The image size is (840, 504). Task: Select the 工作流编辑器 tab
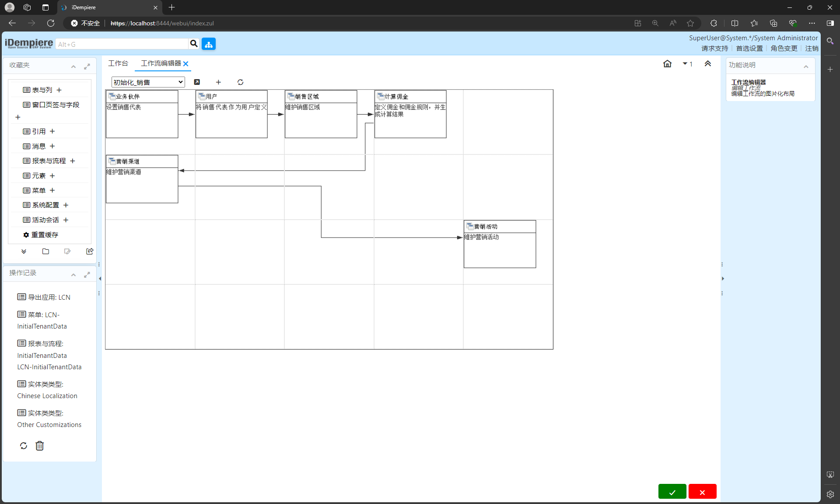coord(161,63)
